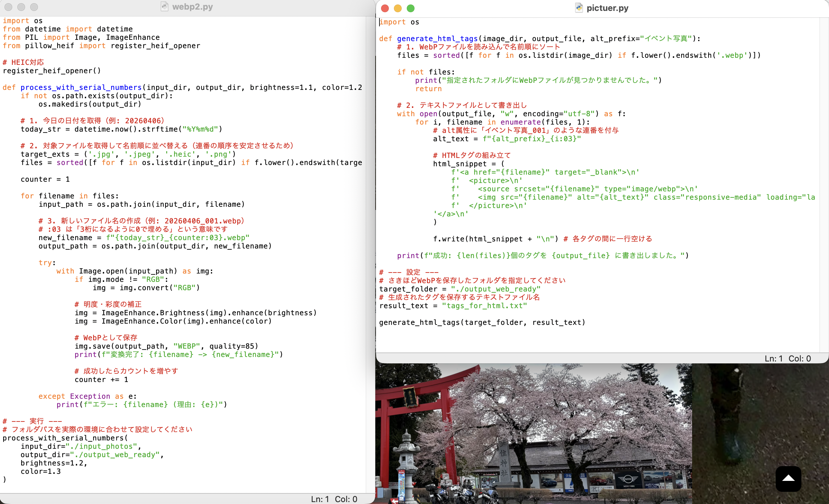
Task: Click the webp2.py window title text
Action: 192,7
